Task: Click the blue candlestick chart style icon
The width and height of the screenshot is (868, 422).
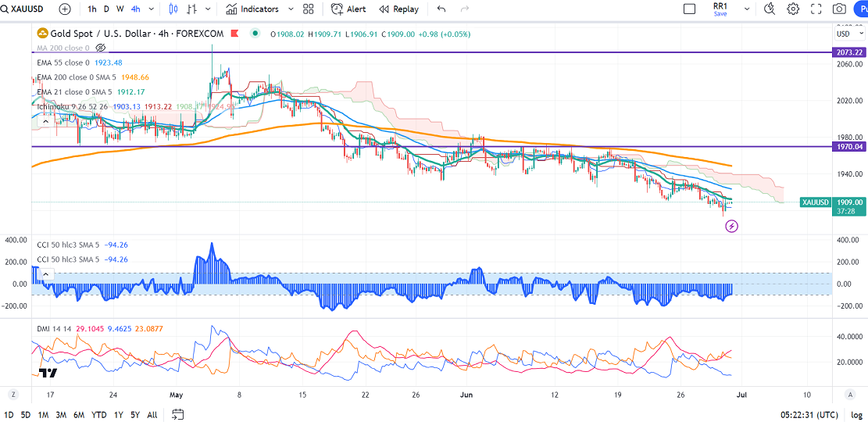Action: click(x=173, y=9)
